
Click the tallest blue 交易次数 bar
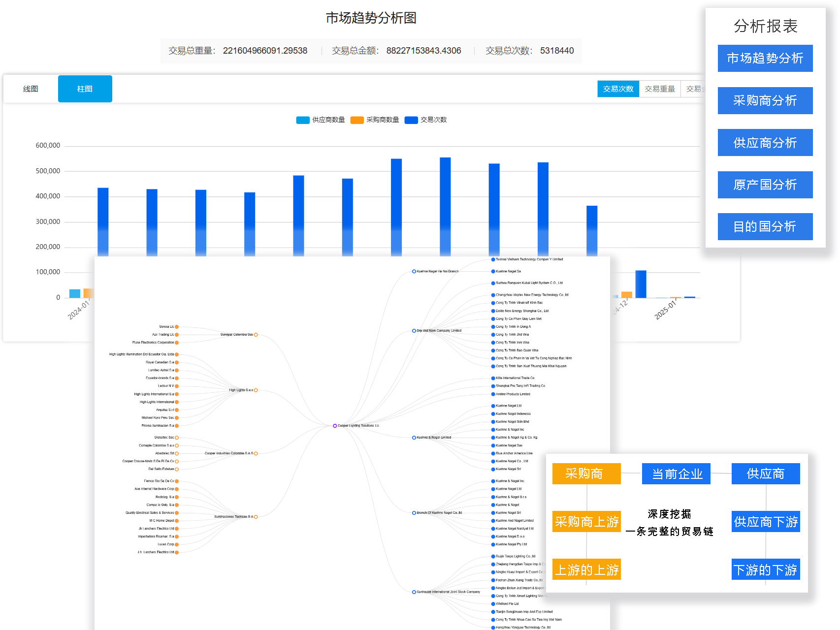[445, 207]
